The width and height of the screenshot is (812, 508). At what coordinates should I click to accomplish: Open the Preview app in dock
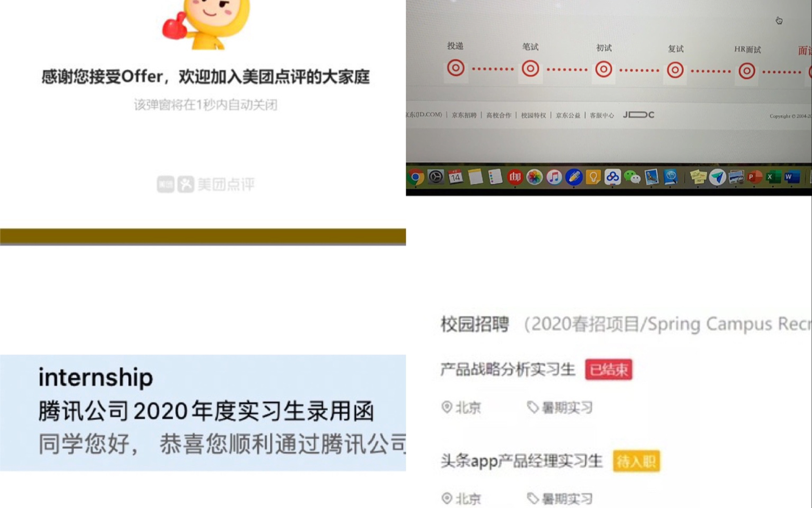pos(651,177)
